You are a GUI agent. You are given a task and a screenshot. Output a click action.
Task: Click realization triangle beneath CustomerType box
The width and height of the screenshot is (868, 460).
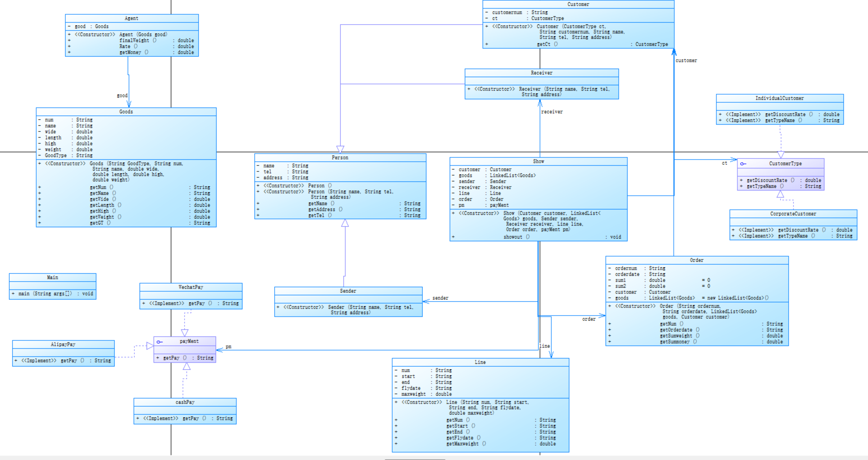(780, 194)
